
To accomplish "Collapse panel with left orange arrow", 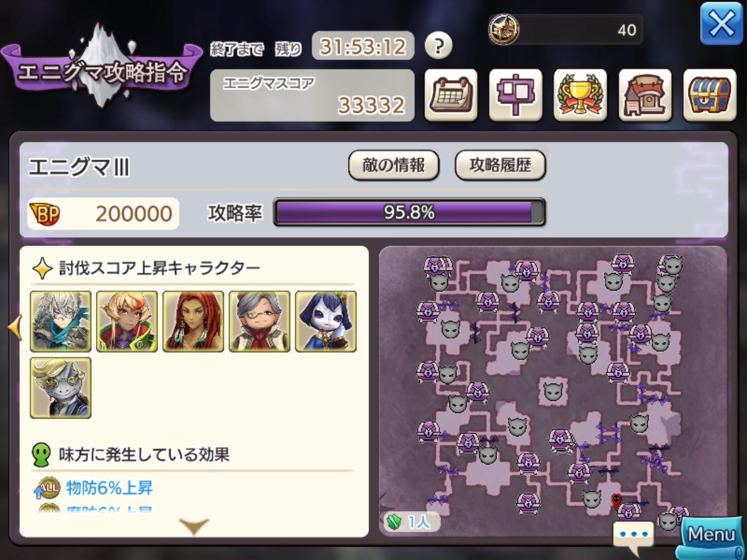I will tap(15, 327).
